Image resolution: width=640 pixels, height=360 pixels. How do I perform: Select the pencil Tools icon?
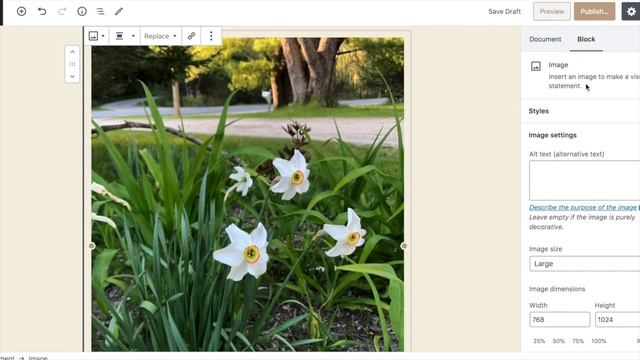119,11
